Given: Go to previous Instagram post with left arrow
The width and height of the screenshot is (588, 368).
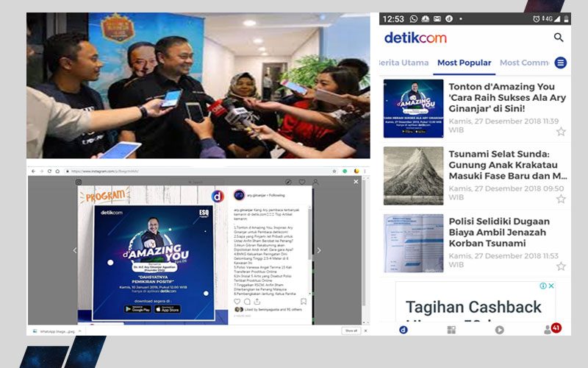Looking at the screenshot, I should [x=73, y=251].
